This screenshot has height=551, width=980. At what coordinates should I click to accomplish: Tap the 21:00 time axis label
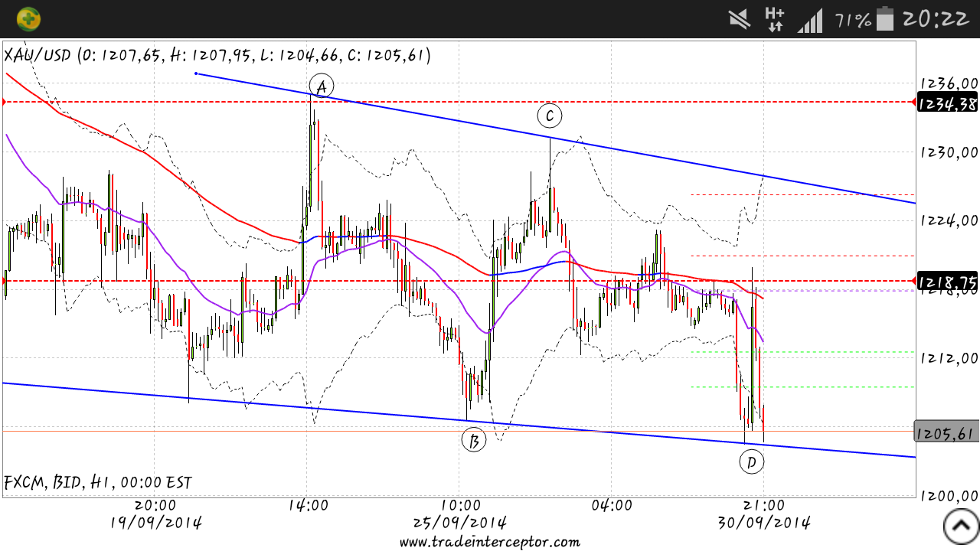[763, 505]
